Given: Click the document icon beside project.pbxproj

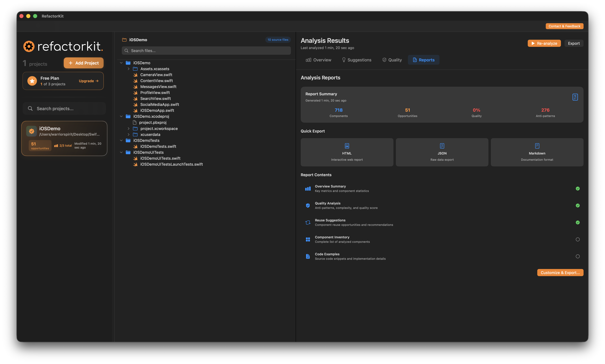Looking at the screenshot, I should point(135,122).
